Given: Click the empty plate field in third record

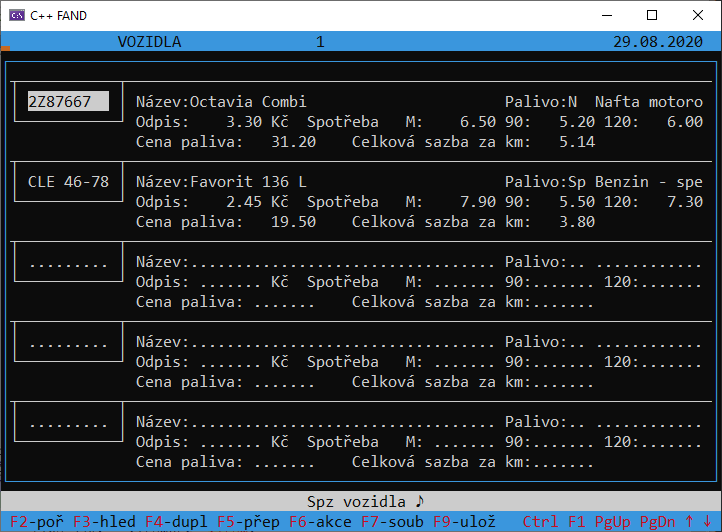Looking at the screenshot, I should click(68, 262).
